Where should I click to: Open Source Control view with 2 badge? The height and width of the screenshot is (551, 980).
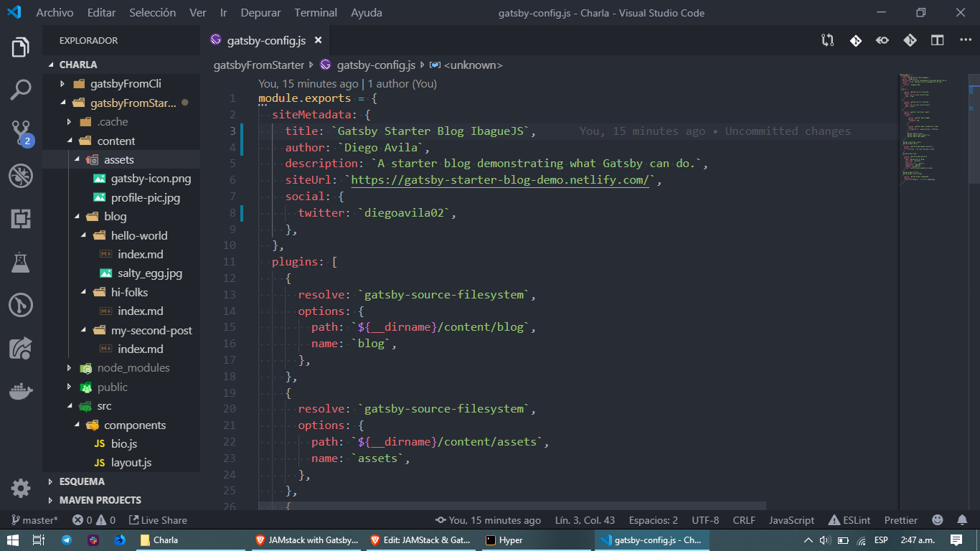coord(21,132)
